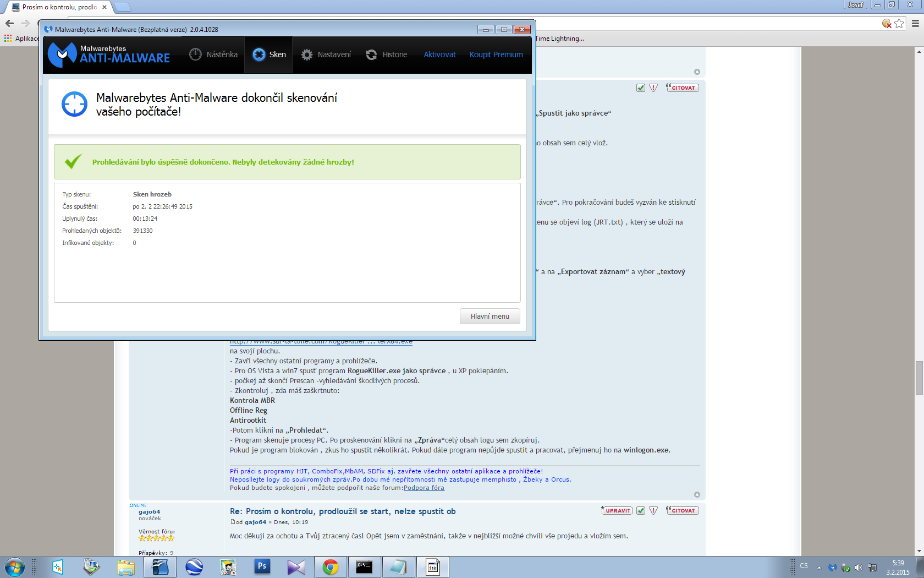Click the 'Sken hrozeb' scan type value

(x=152, y=194)
